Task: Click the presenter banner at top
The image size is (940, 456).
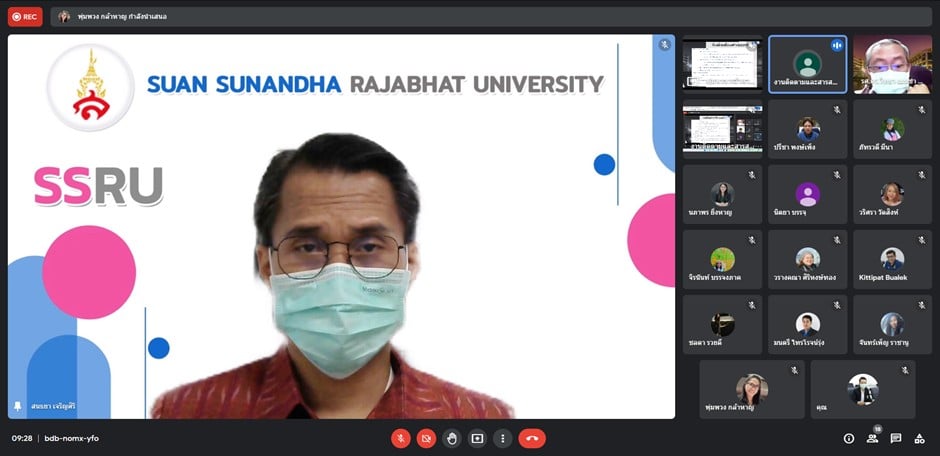Action: [110, 17]
